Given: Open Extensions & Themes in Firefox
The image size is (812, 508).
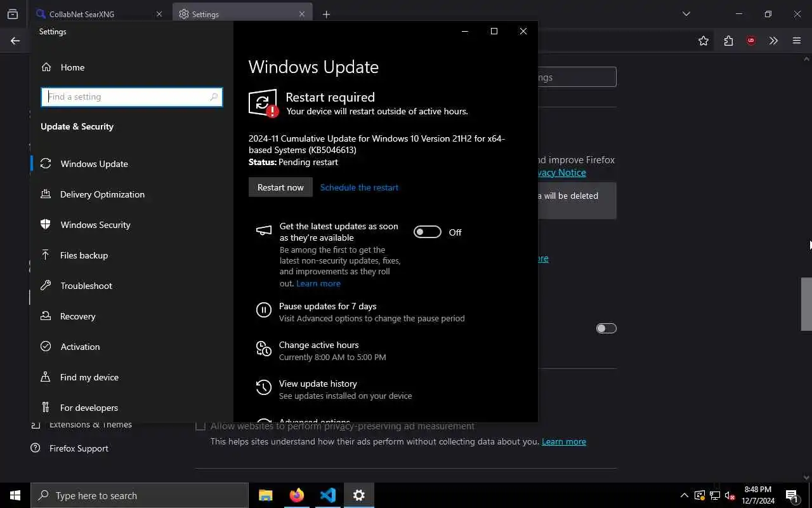Looking at the screenshot, I should coord(91,425).
